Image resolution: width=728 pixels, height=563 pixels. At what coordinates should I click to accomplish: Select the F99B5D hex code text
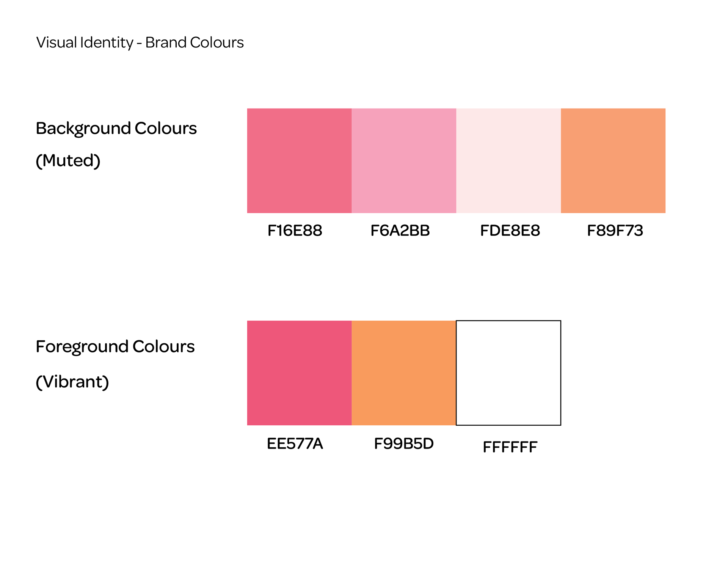(x=404, y=443)
